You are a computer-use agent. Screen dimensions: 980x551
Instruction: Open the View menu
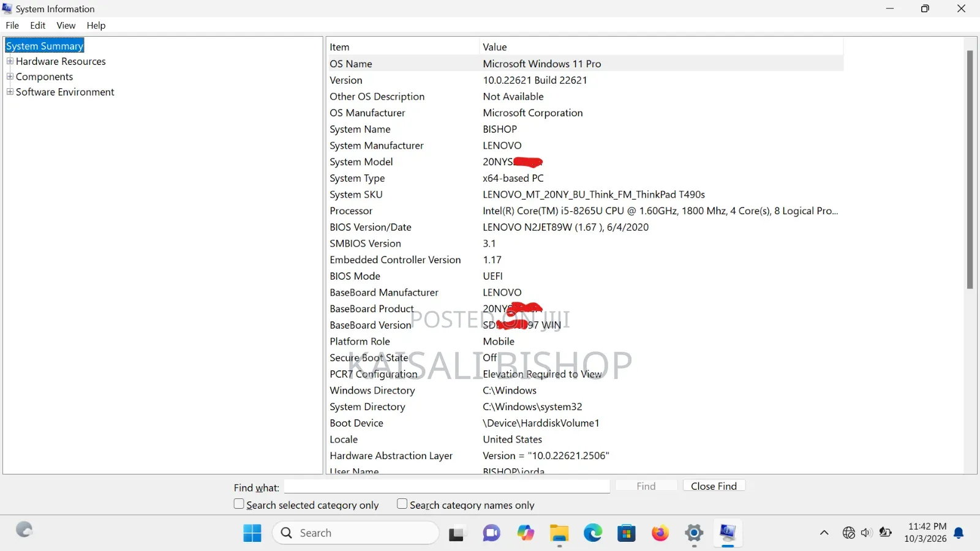point(66,25)
